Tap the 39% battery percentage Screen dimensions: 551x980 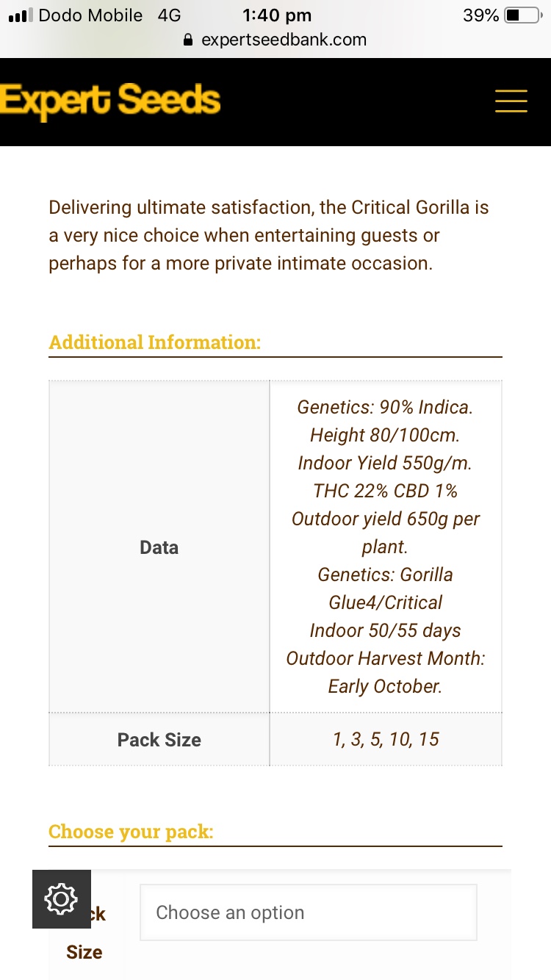tap(481, 15)
